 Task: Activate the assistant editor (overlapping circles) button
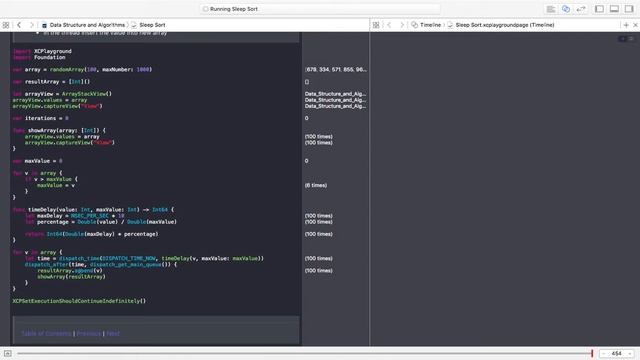[566, 9]
